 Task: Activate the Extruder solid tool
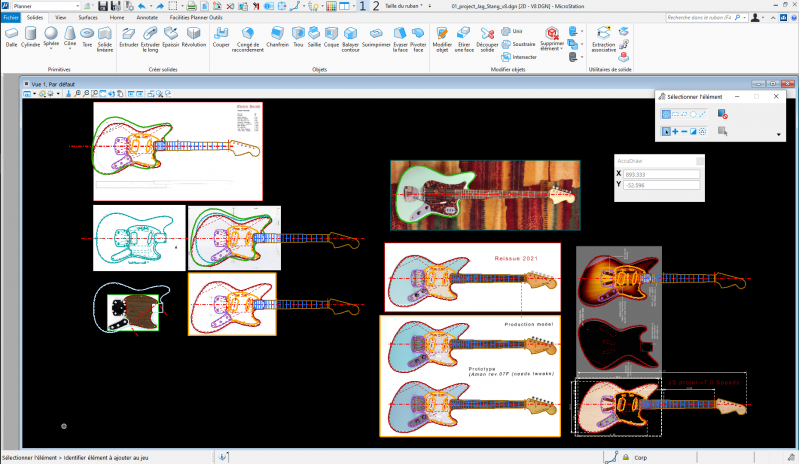click(129, 37)
